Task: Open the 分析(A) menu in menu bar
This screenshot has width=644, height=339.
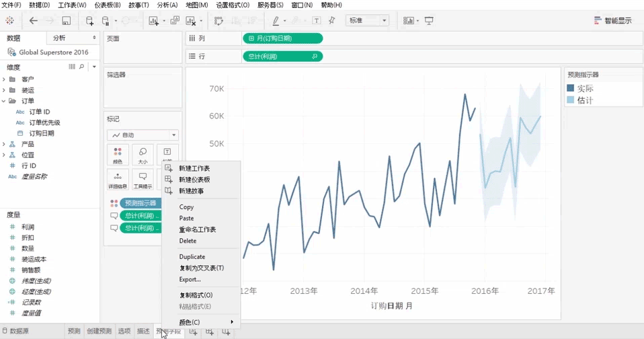Action: click(x=167, y=5)
